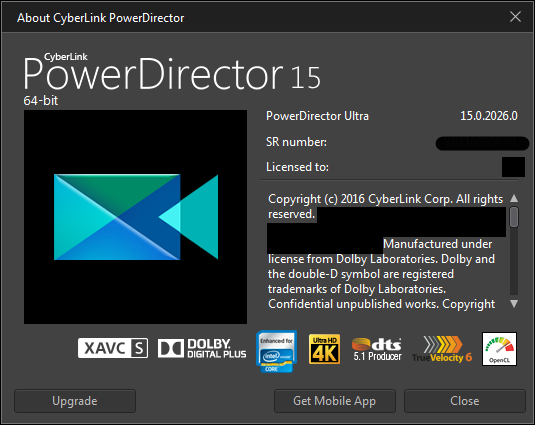Click the PowerDirector Ultra edition label
The height and width of the screenshot is (425, 535).
tap(317, 116)
